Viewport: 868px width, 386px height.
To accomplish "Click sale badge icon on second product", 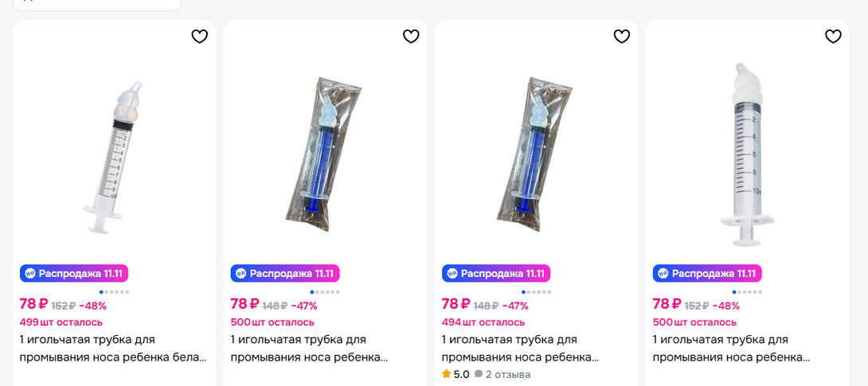I will click(x=240, y=273).
